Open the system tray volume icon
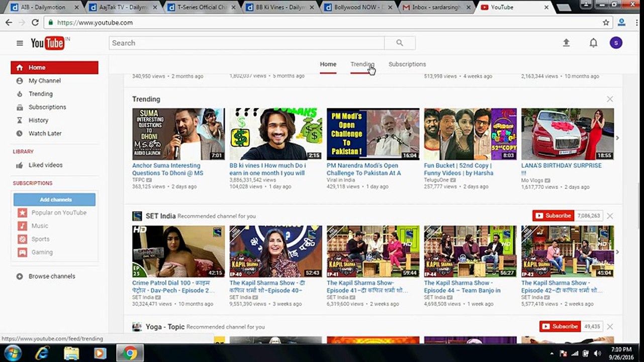Screen dimensions: 644x362 tap(598, 353)
